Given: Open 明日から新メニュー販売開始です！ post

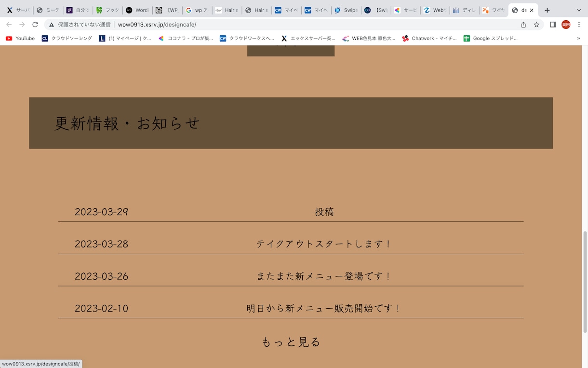Looking at the screenshot, I should (x=324, y=308).
